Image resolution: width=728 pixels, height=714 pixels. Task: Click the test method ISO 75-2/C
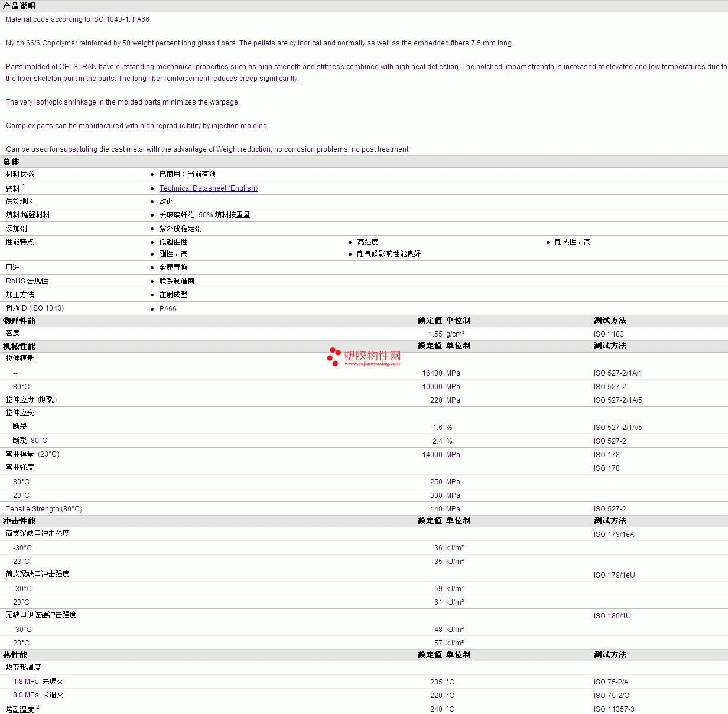612,696
